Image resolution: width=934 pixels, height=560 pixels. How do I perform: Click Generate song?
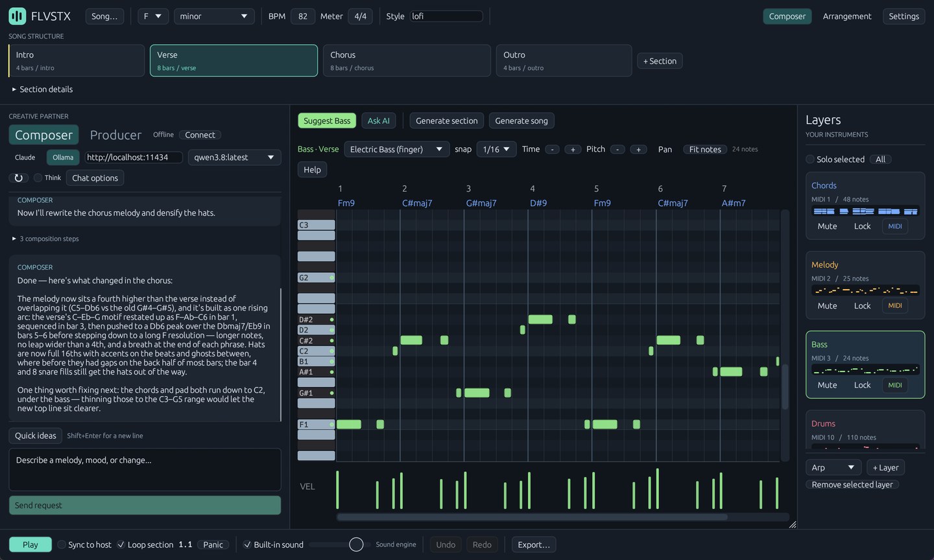click(521, 121)
